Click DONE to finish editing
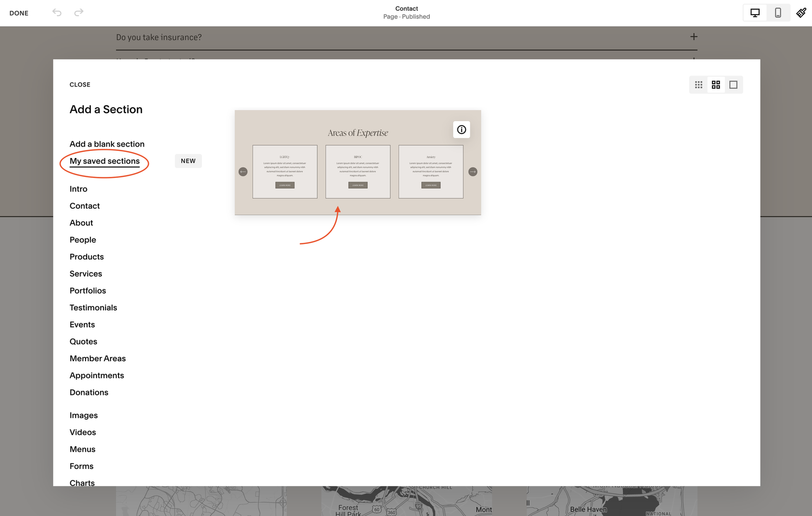Screen dimensions: 812x516 pyautogui.click(x=19, y=12)
